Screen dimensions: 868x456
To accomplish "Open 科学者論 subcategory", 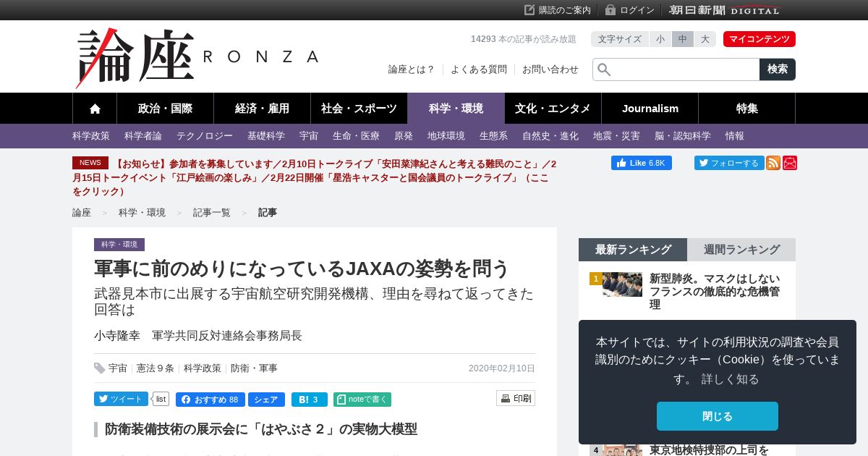I will click(x=143, y=136).
